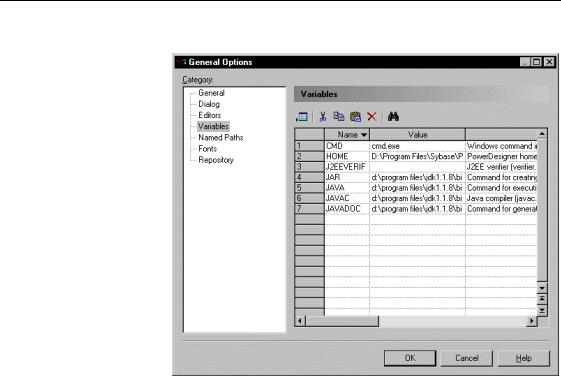Image resolution: width=561 pixels, height=376 pixels.
Task: Click the vertical scrollbar up arrow
Action: [x=542, y=134]
